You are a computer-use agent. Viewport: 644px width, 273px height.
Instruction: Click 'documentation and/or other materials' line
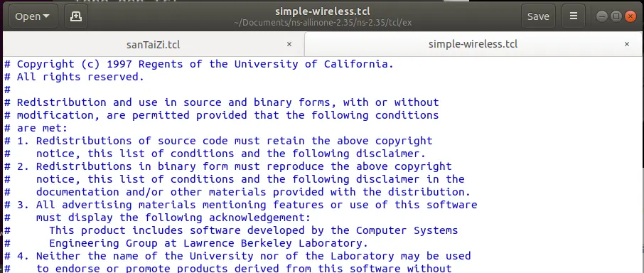click(x=237, y=192)
